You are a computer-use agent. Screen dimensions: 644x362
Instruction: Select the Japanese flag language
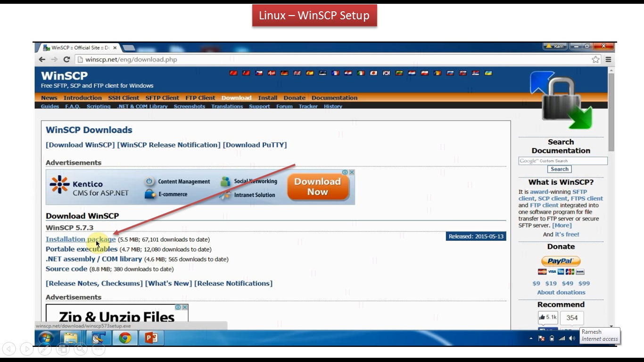point(373,73)
